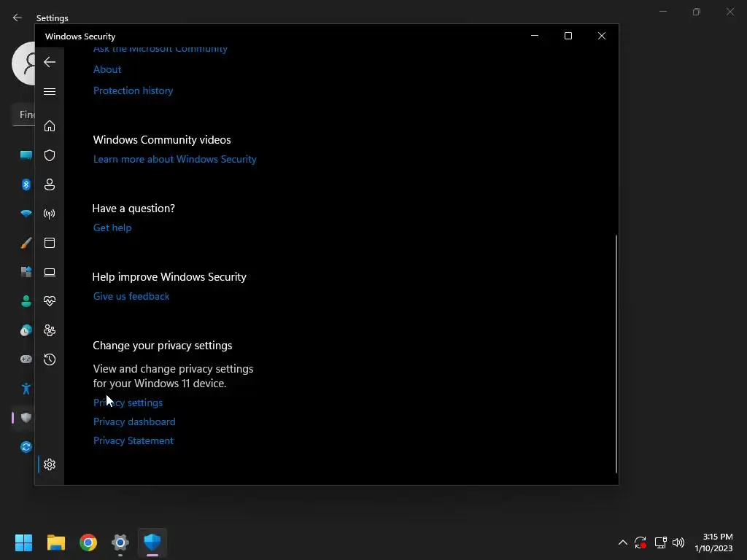747x560 pixels.
Task: Open the Privacy settings link
Action: point(128,402)
